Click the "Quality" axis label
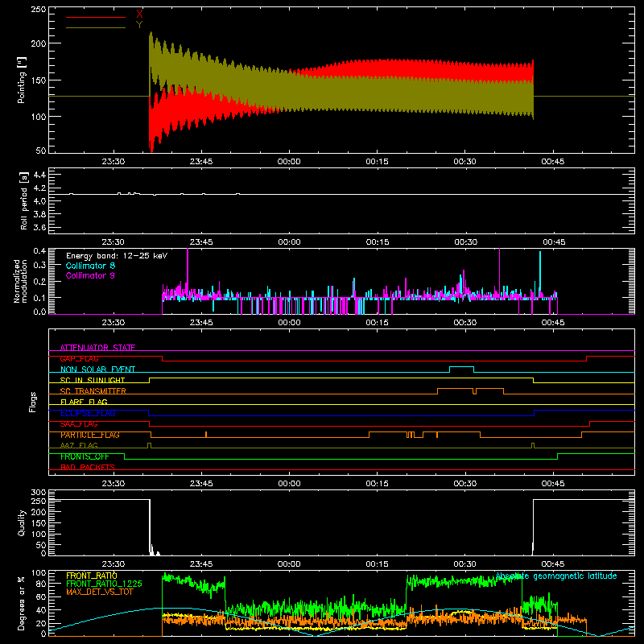 point(22,522)
